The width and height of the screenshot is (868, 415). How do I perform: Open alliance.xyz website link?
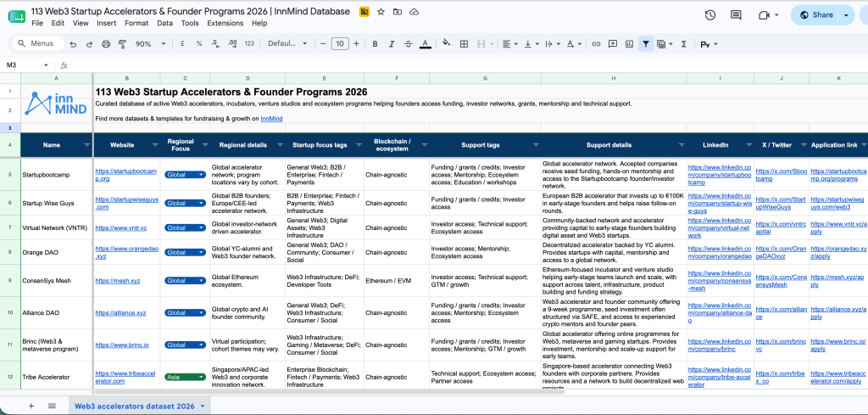120,313
